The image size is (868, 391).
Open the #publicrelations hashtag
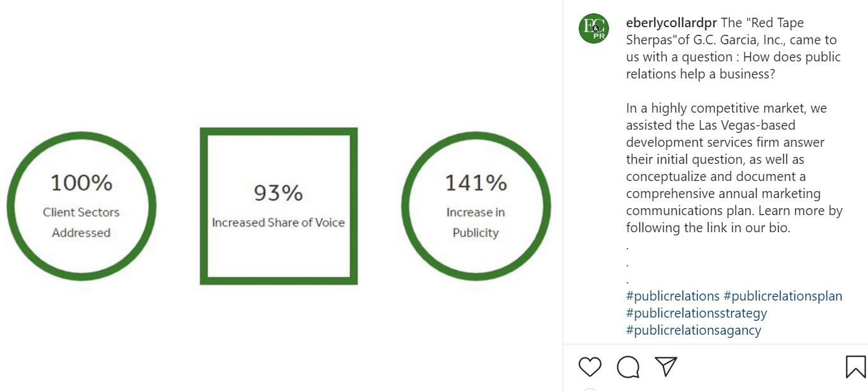point(673,296)
